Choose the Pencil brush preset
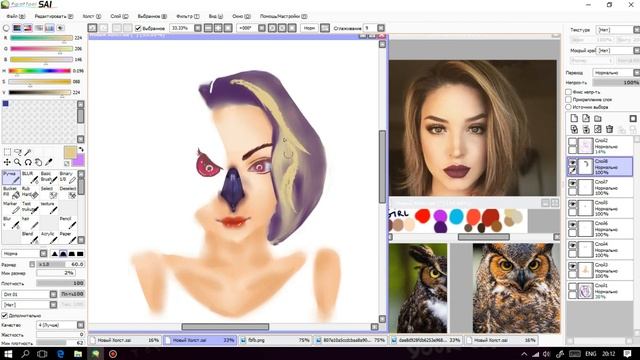The image size is (640, 360). pos(67,223)
